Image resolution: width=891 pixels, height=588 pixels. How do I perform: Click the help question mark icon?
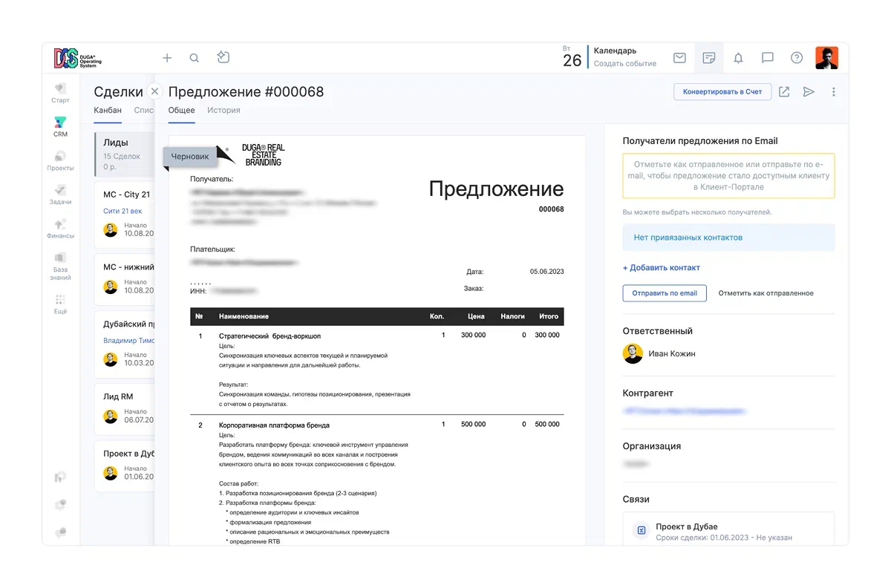797,58
